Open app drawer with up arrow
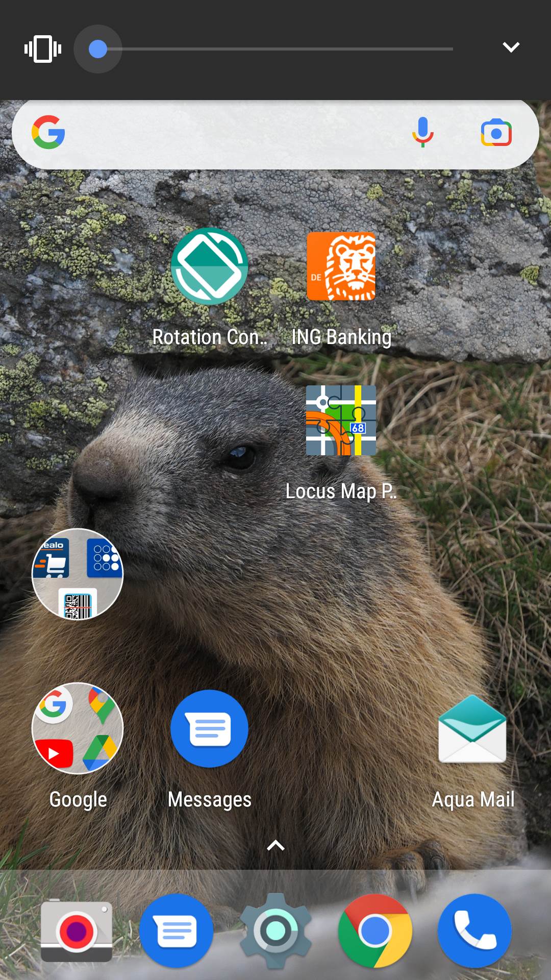551x980 pixels. (275, 846)
